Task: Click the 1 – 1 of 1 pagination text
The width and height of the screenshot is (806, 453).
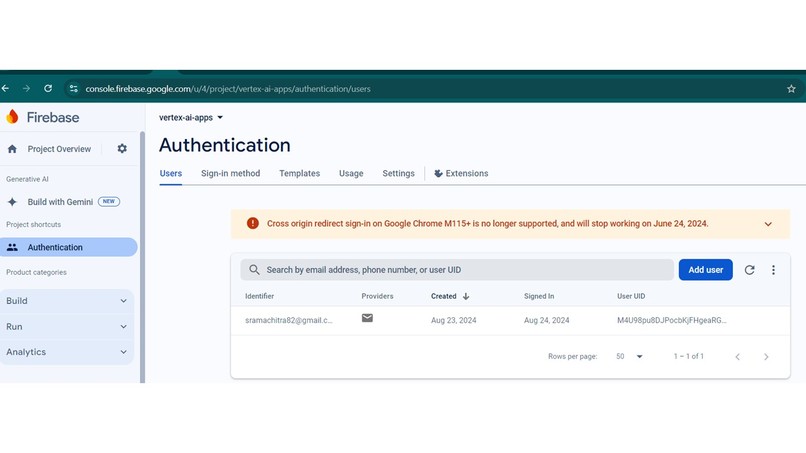Action: point(689,356)
